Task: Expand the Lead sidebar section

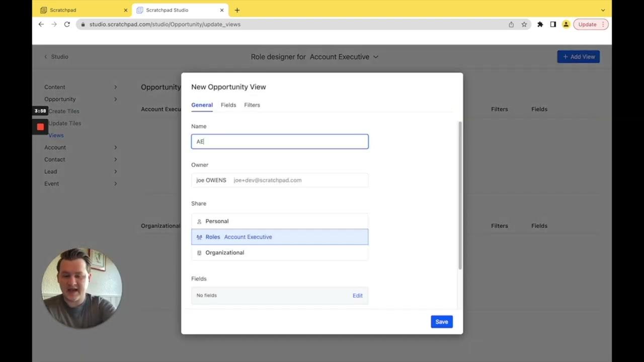Action: pos(80,171)
